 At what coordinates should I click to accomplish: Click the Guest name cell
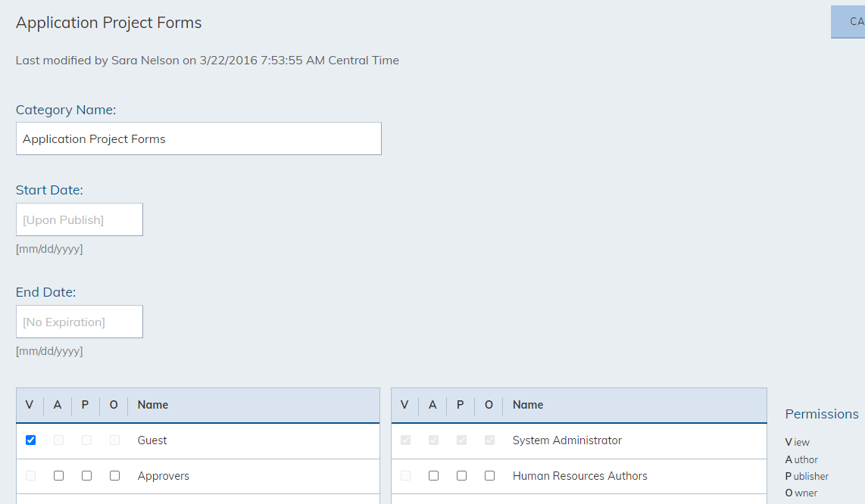pos(152,440)
